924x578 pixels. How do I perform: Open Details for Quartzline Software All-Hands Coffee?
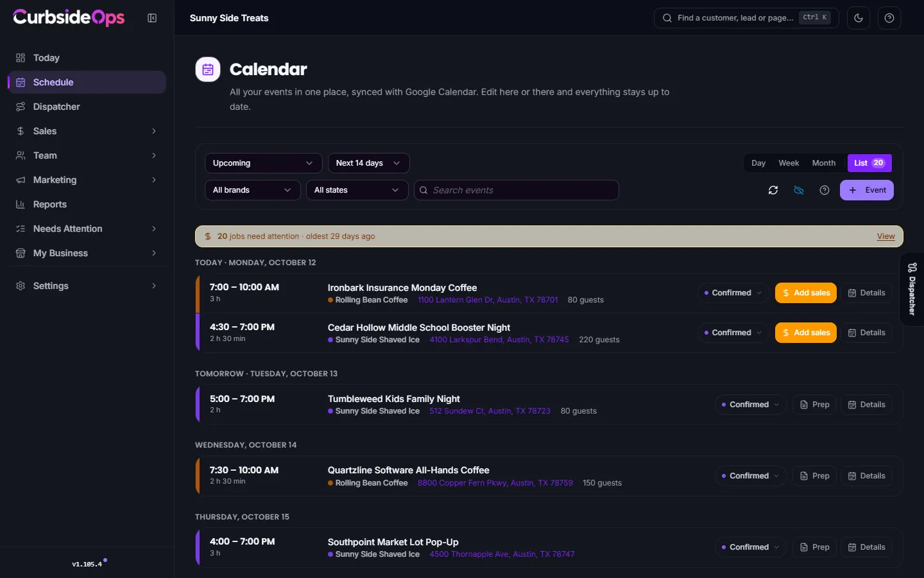tap(866, 476)
